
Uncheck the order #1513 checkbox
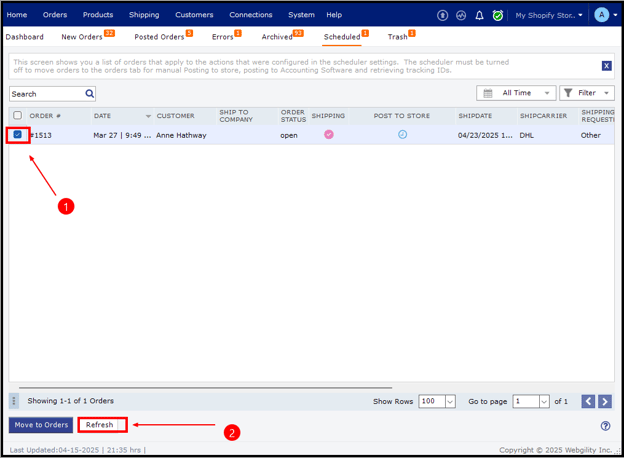(18, 134)
